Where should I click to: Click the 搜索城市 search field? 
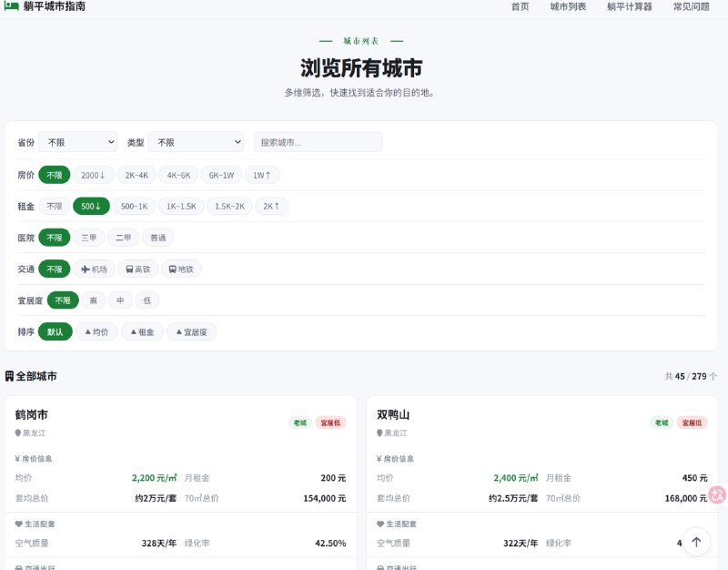(x=318, y=142)
